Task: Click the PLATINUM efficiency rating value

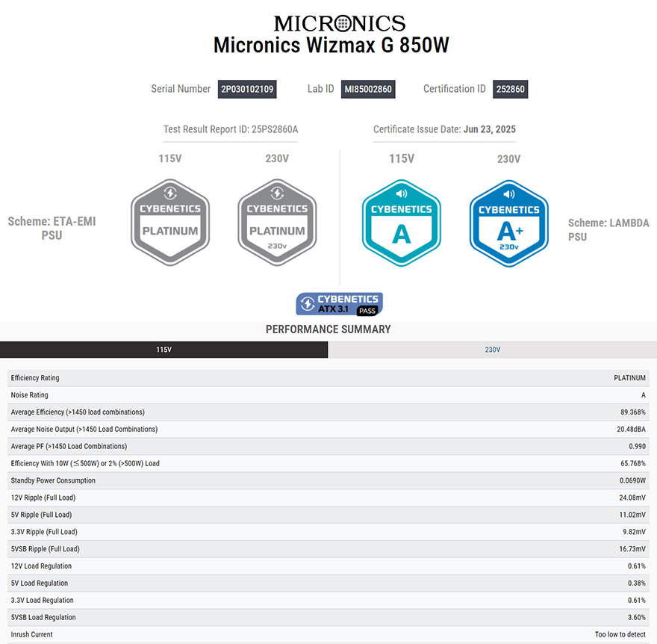Action: coord(630,378)
